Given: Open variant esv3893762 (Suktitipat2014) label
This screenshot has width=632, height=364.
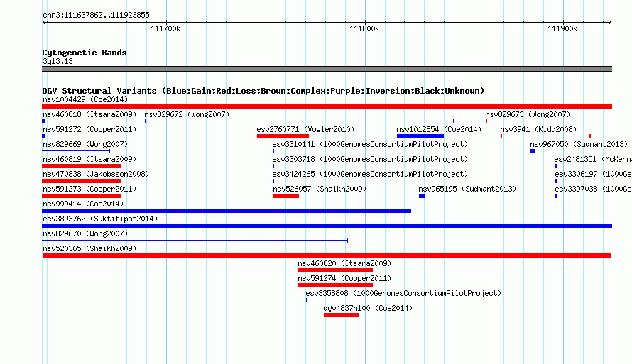Looking at the screenshot, I should pos(100,219).
